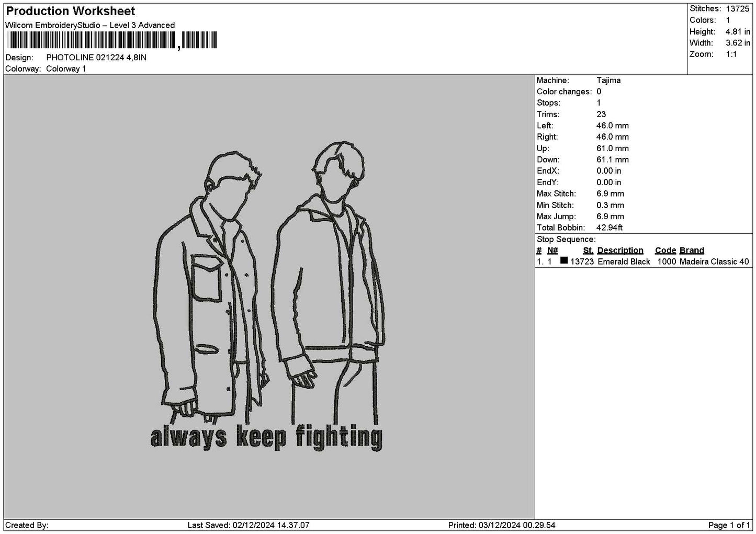Click the Up 61.0 mm value
The height and width of the screenshot is (534, 756).
(x=613, y=149)
